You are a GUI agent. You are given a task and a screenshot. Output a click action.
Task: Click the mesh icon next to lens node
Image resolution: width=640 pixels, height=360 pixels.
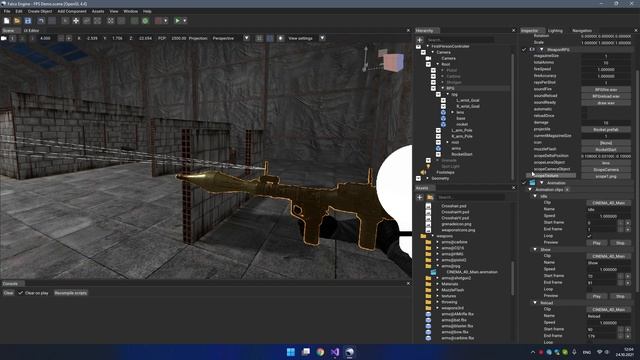[443, 112]
